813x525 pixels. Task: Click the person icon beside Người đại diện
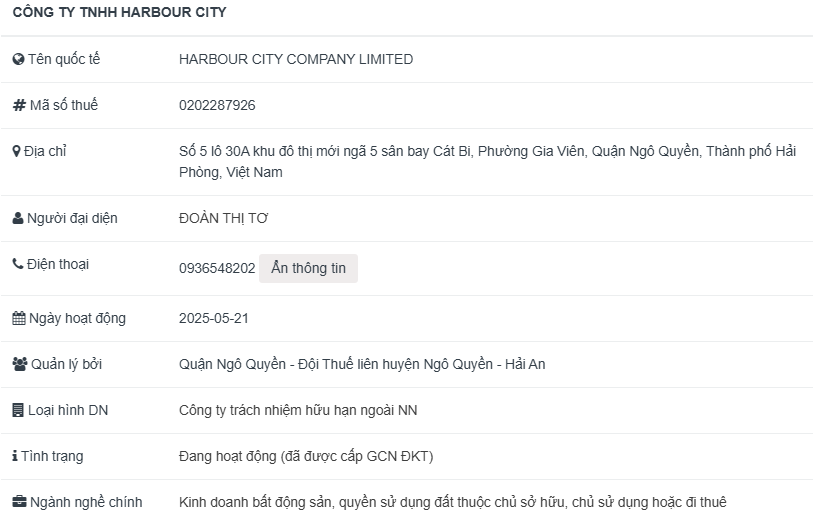(18, 218)
